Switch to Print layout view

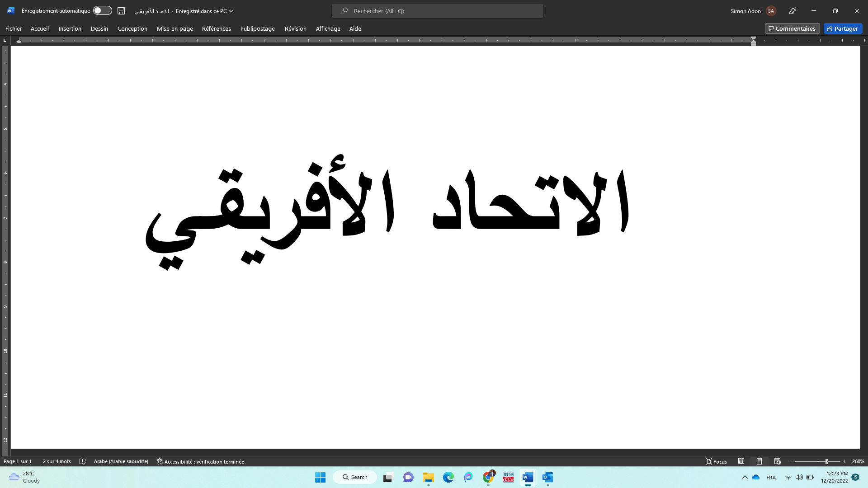coord(759,461)
